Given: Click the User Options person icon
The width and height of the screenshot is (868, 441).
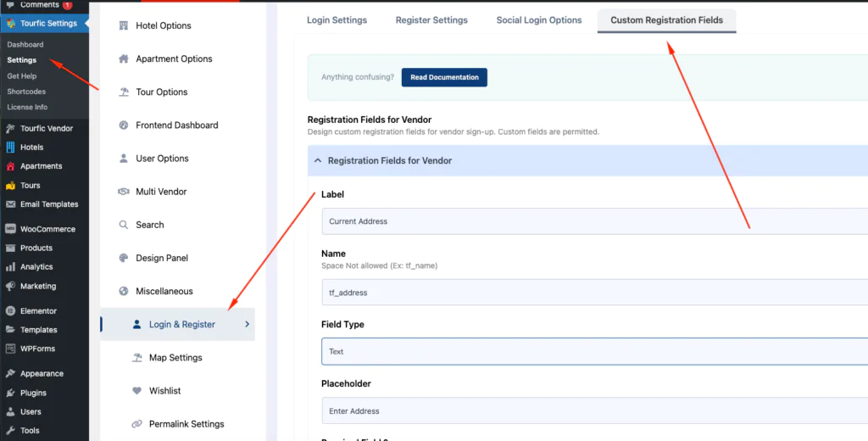Looking at the screenshot, I should (124, 159).
